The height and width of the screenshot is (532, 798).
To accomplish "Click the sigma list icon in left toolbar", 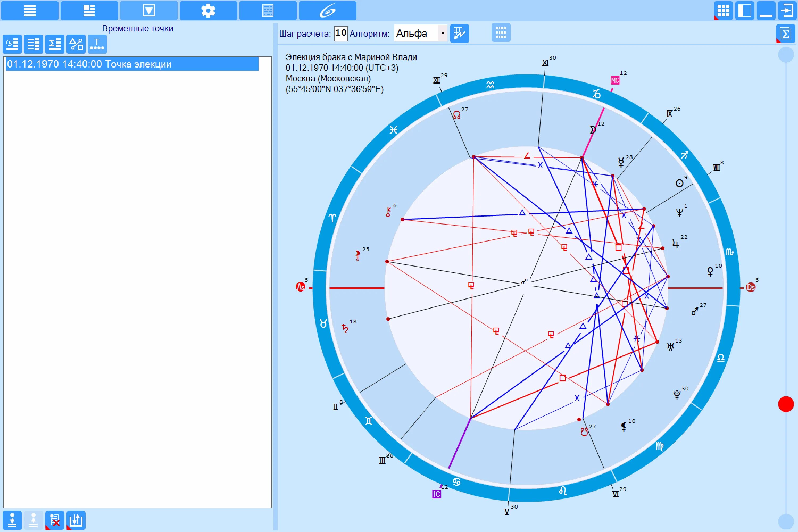I will coord(55,44).
